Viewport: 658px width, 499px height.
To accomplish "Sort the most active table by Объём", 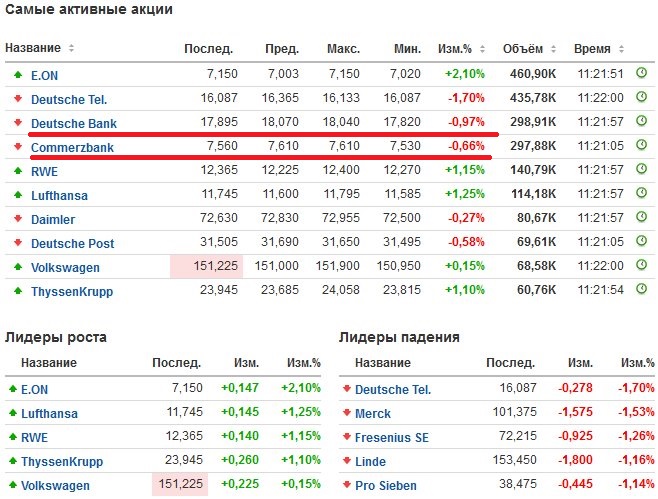I will [522, 48].
